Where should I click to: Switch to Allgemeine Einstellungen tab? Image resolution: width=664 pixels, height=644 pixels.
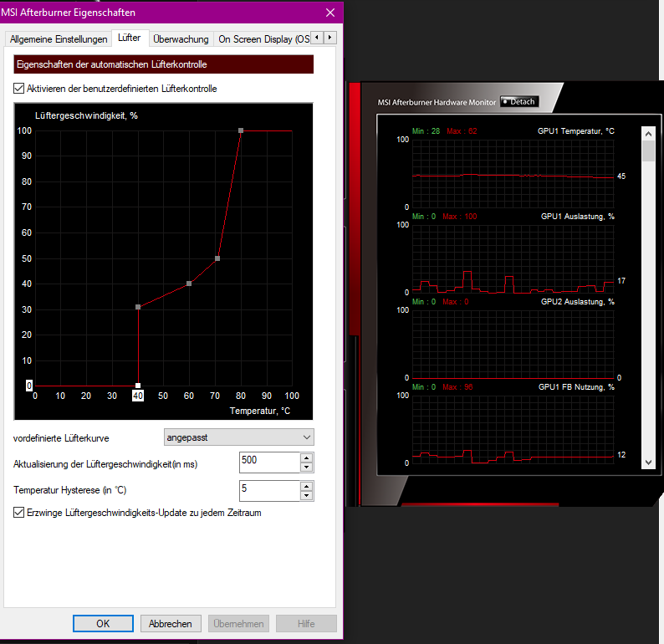(x=59, y=39)
